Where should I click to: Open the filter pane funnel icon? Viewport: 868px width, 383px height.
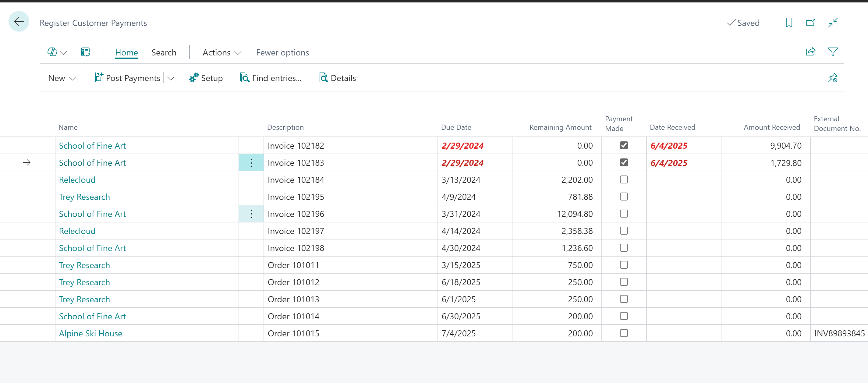point(833,52)
